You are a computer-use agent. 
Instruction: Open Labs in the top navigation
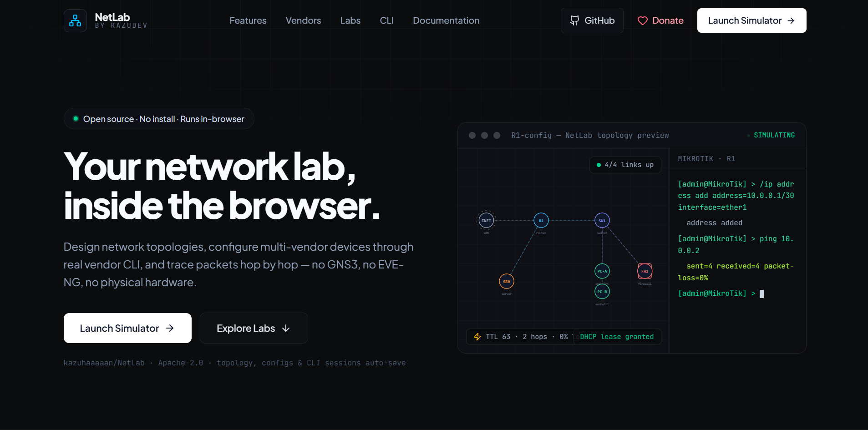[x=350, y=20]
